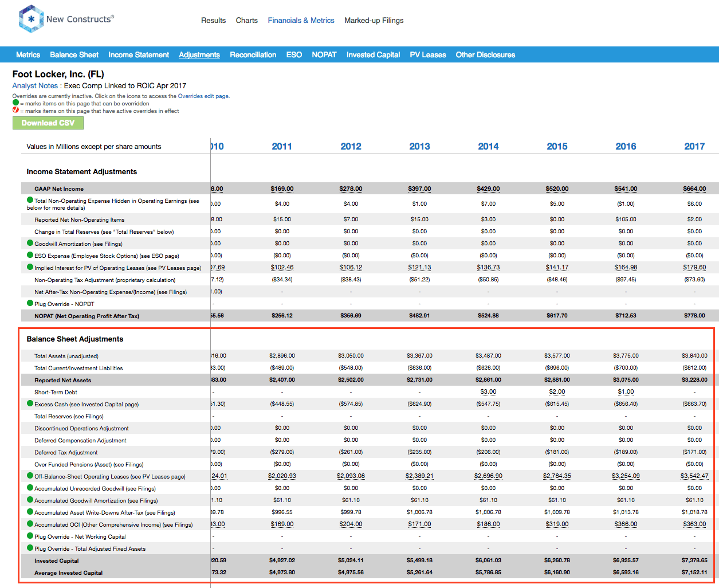Switch to the PV Leases tab
The image size is (719, 588).
coord(428,54)
